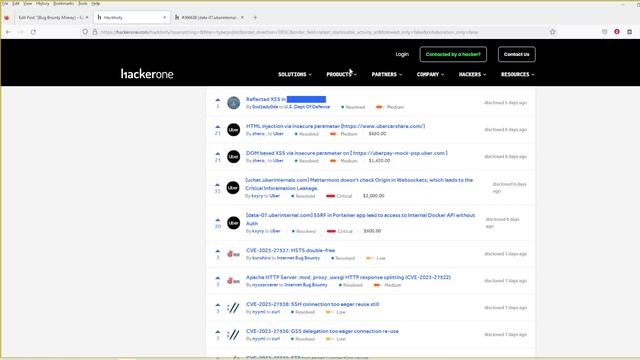The image size is (640, 360).
Task: Expand the HACKERS dropdown menu
Action: point(472,74)
